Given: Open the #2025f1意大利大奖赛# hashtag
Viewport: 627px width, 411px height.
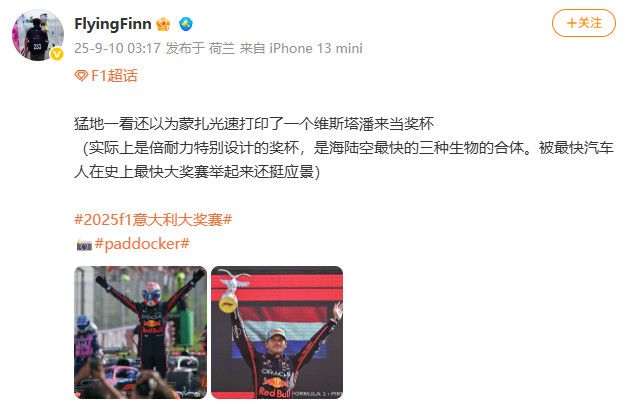Looking at the screenshot, I should point(153,219).
